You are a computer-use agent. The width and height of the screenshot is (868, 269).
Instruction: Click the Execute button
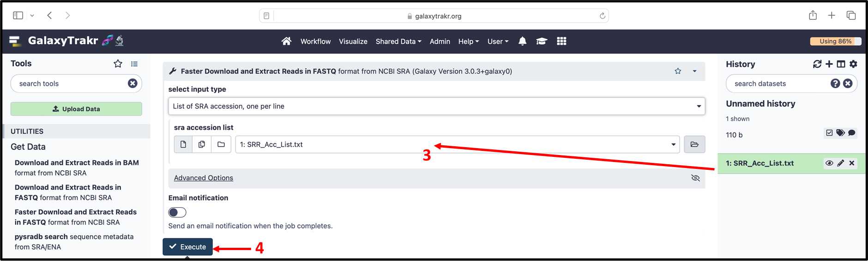click(x=187, y=247)
